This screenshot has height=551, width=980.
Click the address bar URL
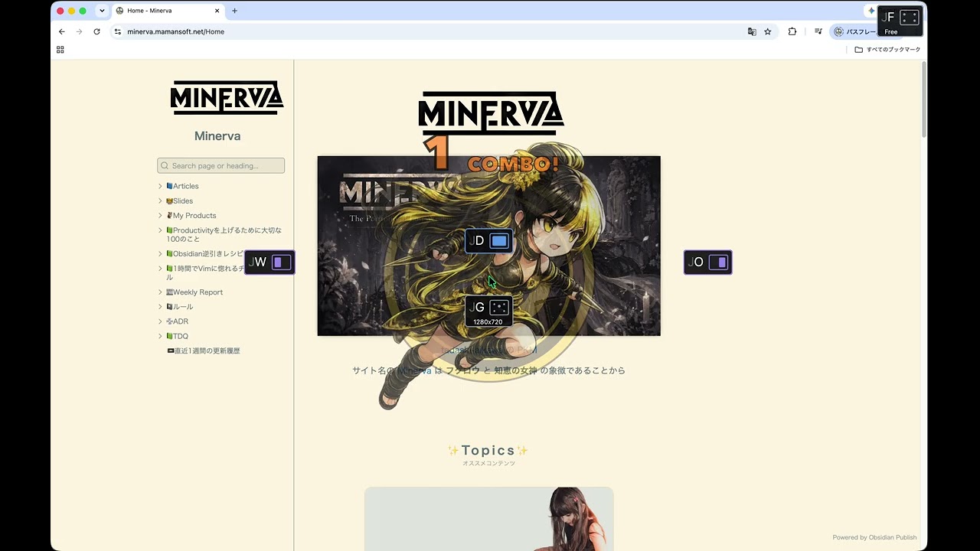click(x=176, y=31)
